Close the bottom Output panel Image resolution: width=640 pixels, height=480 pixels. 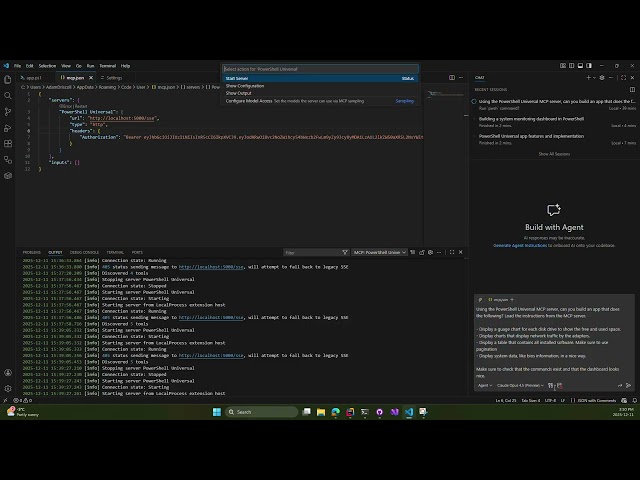pyautogui.click(x=461, y=252)
